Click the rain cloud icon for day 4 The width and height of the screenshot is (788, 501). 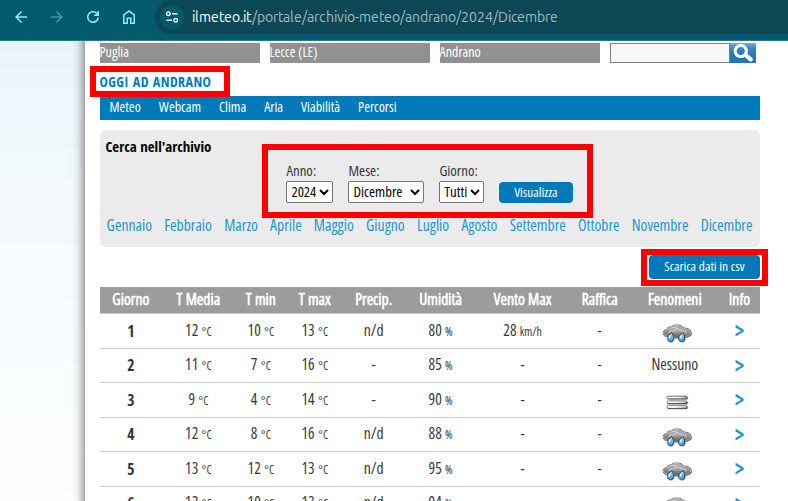(677, 436)
